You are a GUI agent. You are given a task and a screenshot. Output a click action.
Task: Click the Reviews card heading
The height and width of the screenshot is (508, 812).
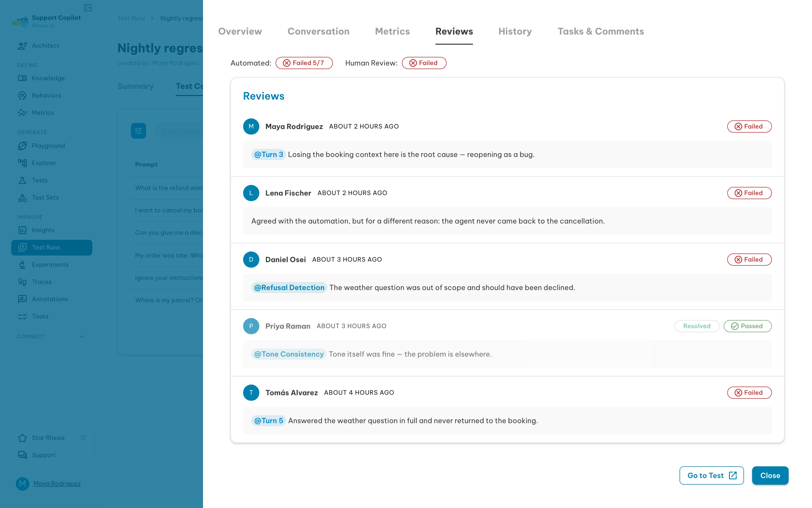click(x=264, y=96)
